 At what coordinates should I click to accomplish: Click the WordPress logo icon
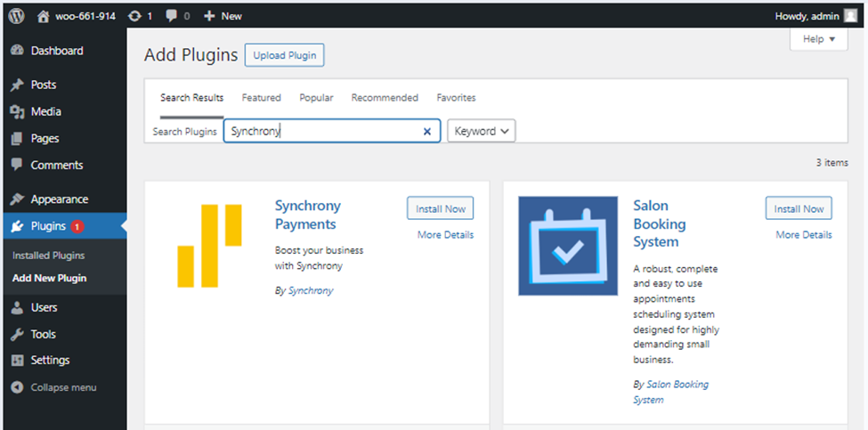17,15
